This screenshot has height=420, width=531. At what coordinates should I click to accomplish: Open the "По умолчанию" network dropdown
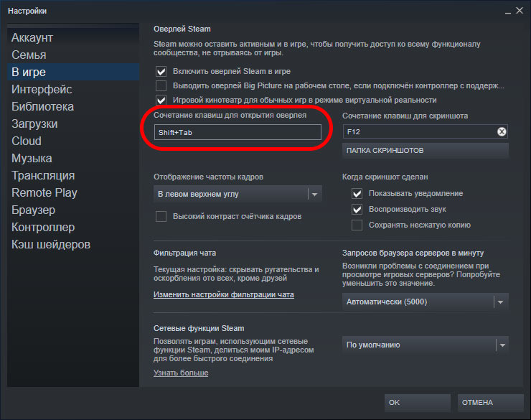425,345
